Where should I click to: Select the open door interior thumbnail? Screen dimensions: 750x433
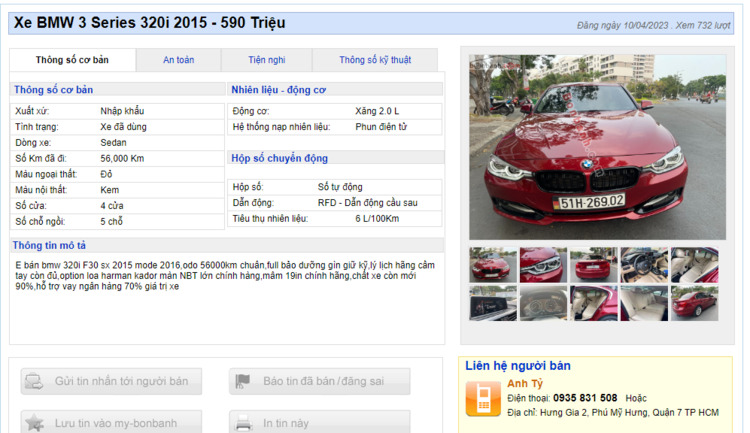594,303
